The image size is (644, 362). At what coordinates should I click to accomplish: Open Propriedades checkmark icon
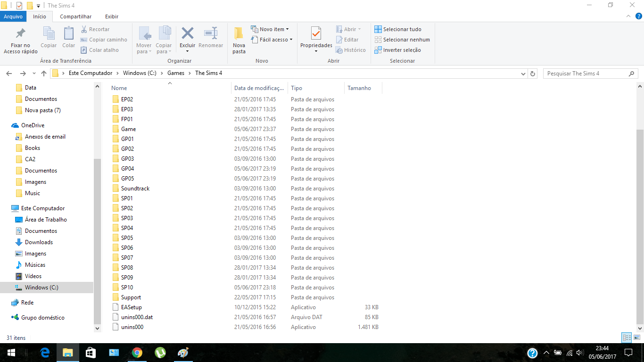[x=316, y=33]
